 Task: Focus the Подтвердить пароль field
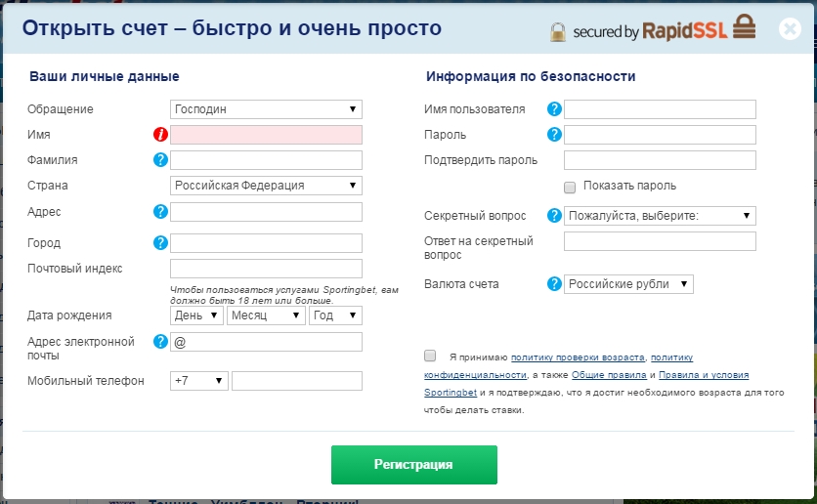coord(660,160)
